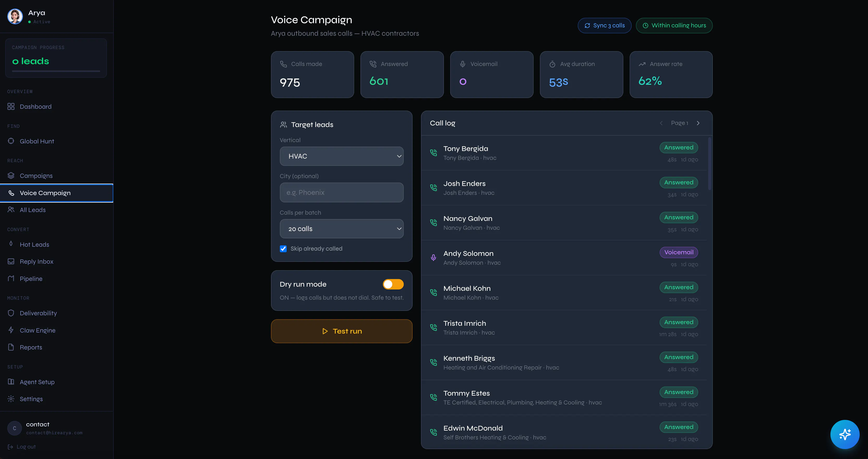The width and height of the screenshot is (868, 459).
Task: Click the Answered stat phone icon
Action: [x=373, y=64]
